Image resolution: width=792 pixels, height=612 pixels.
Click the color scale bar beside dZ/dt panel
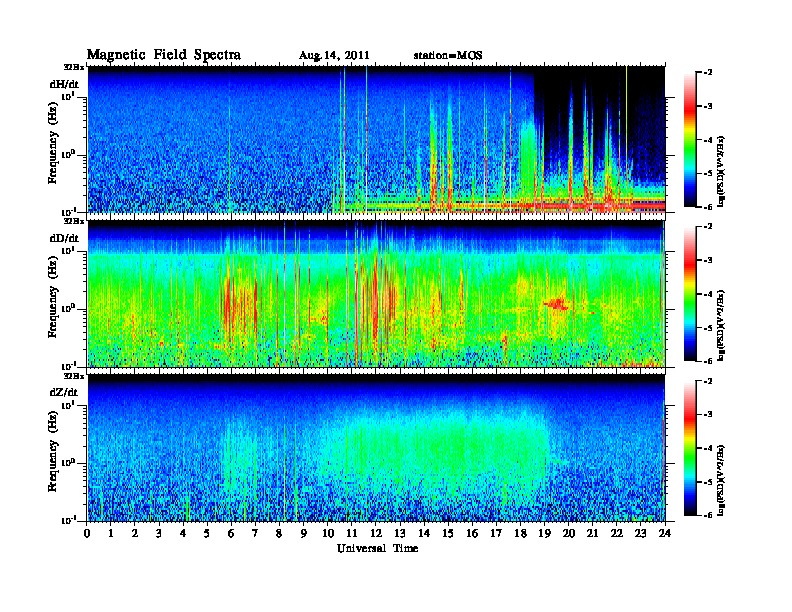[690, 448]
